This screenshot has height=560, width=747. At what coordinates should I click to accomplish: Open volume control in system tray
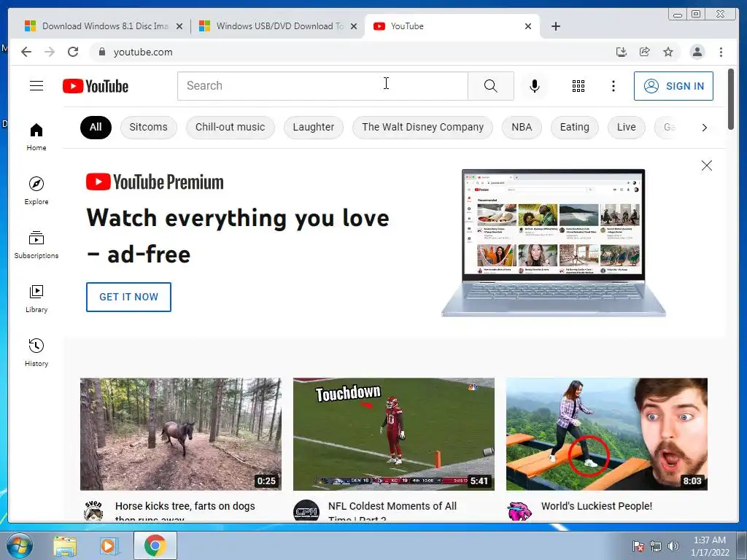pos(673,546)
